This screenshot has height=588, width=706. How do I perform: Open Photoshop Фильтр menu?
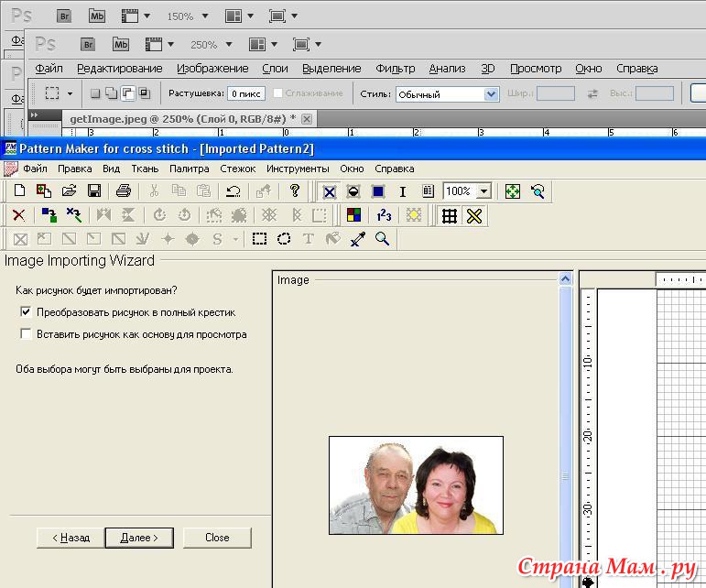tap(395, 69)
